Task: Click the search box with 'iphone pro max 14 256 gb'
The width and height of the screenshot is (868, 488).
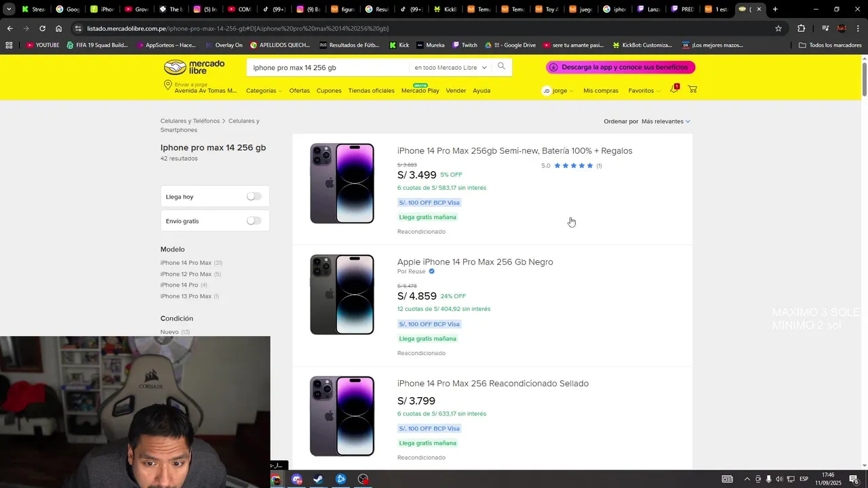Action: coord(328,68)
